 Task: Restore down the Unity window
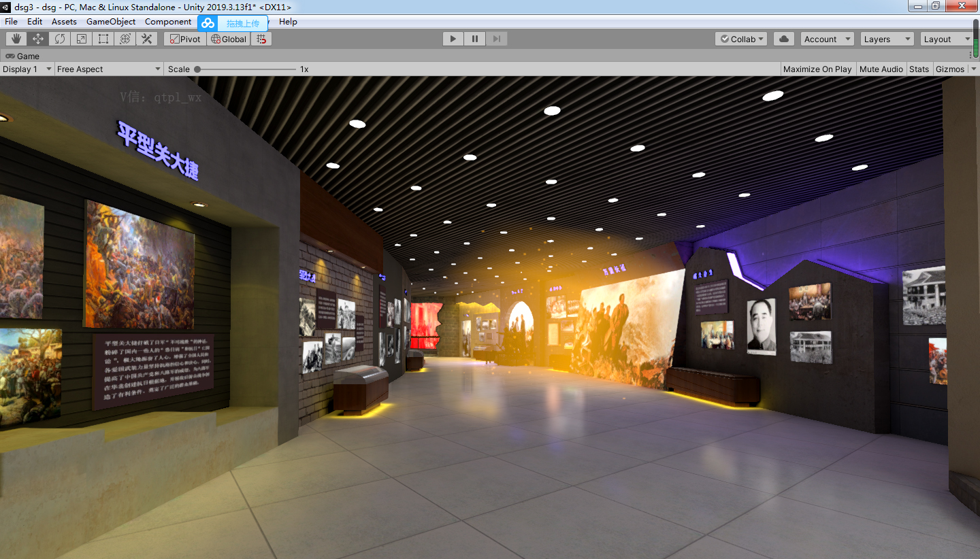pos(936,5)
